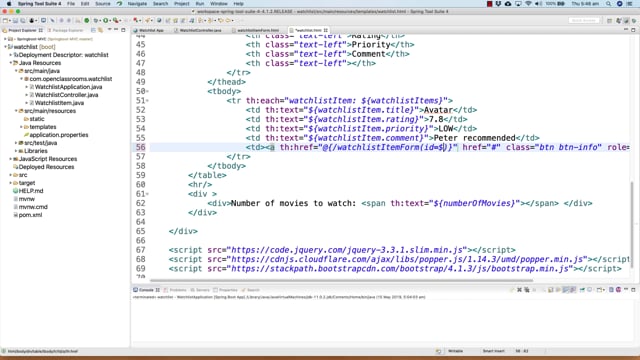Toggle code folding at line 61
This screenshot has height=360, width=640.
pos(147,194)
